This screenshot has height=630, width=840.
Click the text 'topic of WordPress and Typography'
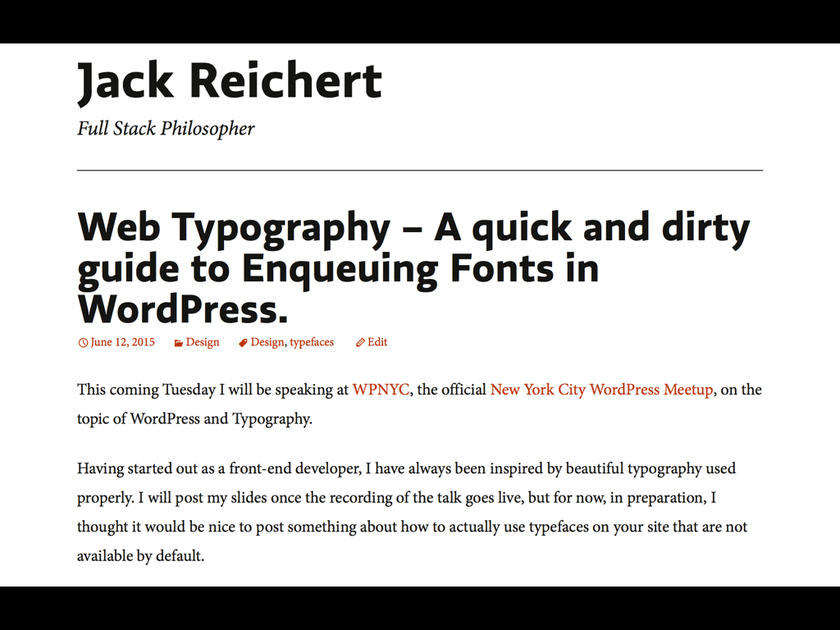click(194, 418)
